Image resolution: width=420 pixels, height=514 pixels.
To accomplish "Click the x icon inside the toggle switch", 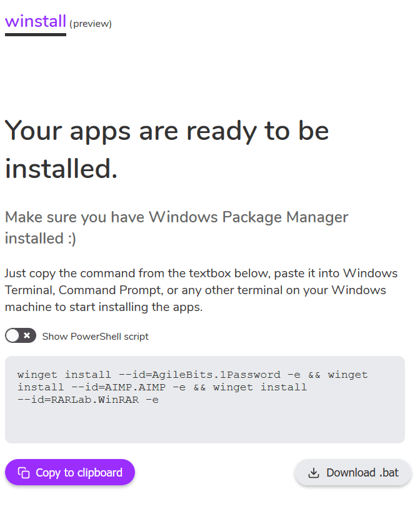I will [26, 335].
